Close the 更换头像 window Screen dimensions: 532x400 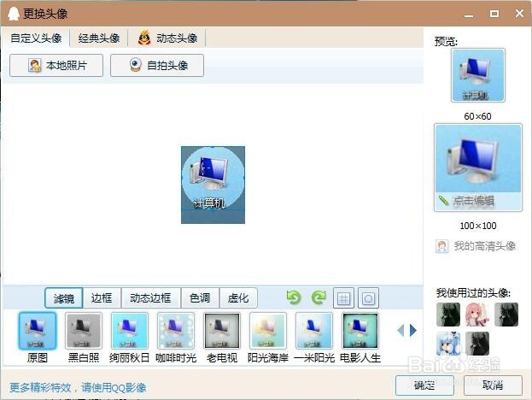click(519, 14)
